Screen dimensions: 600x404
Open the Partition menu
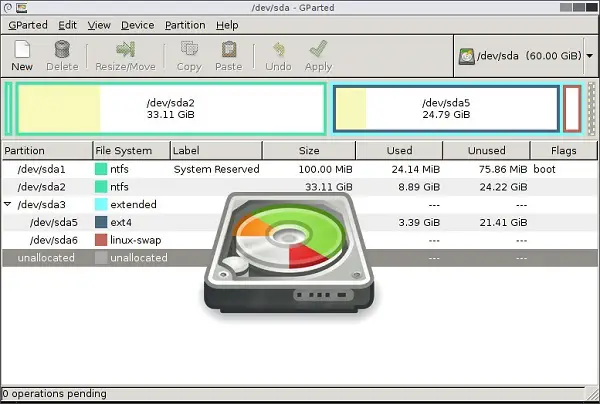185,25
